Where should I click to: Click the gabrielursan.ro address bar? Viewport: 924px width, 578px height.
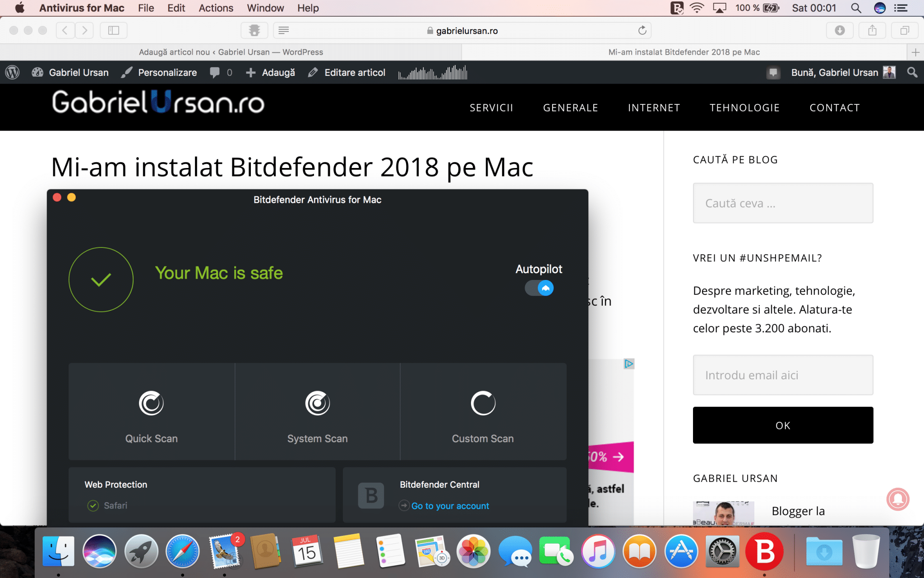click(x=462, y=30)
